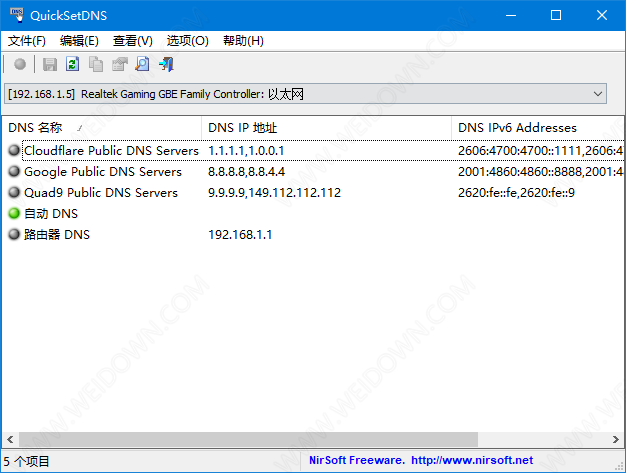The height and width of the screenshot is (473, 626).
Task: Click the status dot beside Quad9 Public DNS Servers
Action: (x=14, y=192)
